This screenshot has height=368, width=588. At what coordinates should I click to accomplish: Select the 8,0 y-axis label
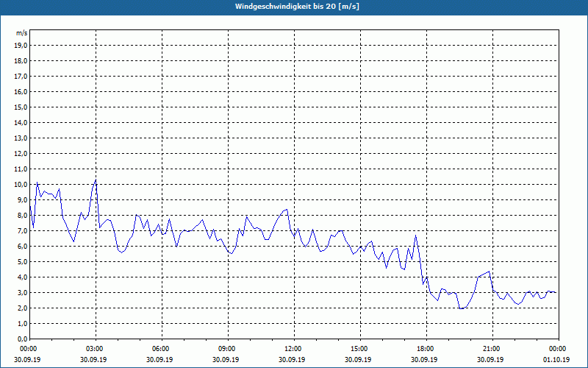pos(23,216)
